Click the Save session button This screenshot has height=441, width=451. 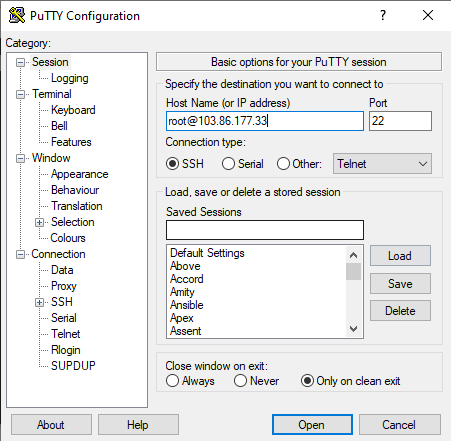400,284
